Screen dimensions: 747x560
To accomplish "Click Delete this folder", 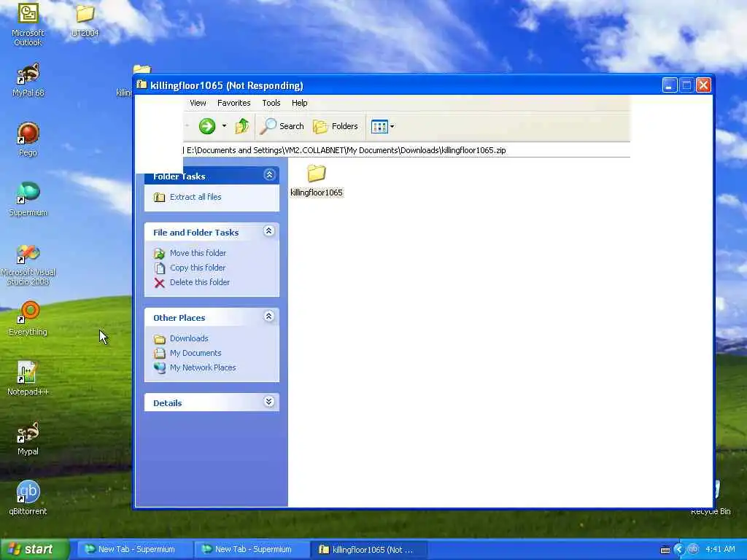I will click(200, 282).
